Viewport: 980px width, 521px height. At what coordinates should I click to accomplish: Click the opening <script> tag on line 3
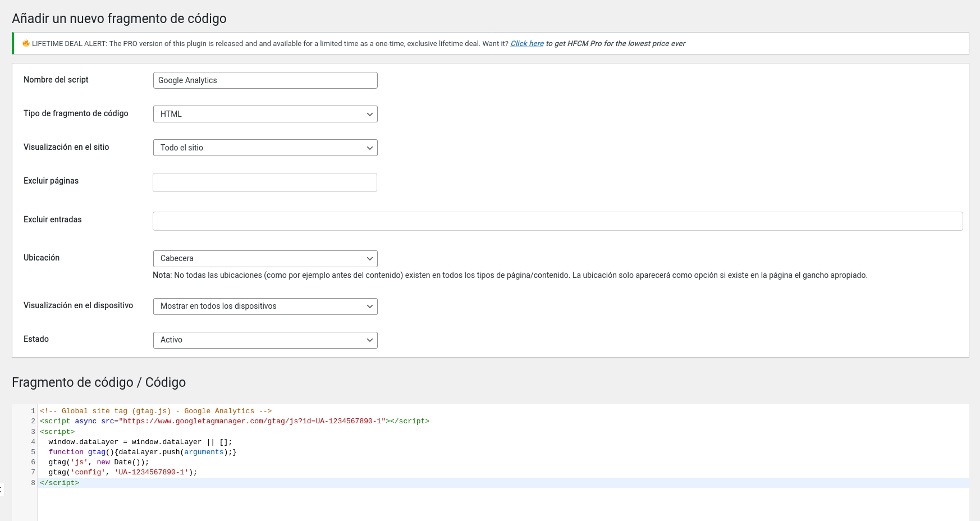57,432
